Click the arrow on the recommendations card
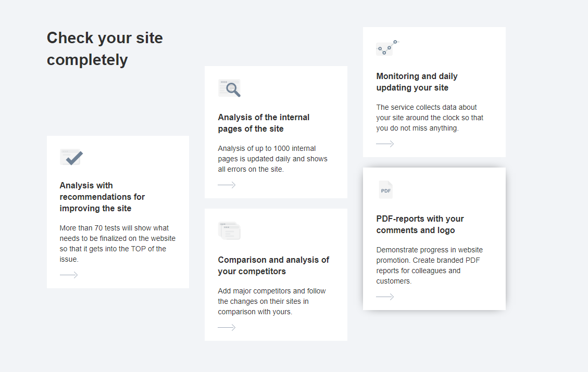This screenshot has width=588, height=372. click(69, 275)
